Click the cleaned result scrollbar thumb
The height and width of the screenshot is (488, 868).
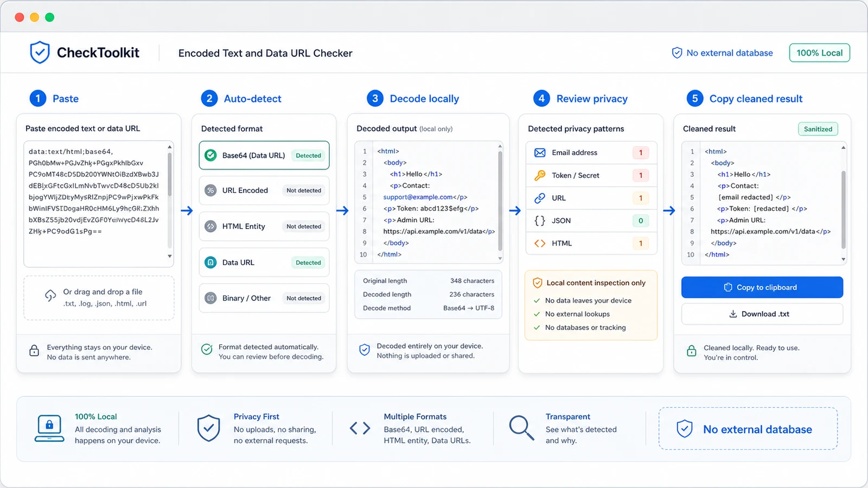tap(844, 209)
